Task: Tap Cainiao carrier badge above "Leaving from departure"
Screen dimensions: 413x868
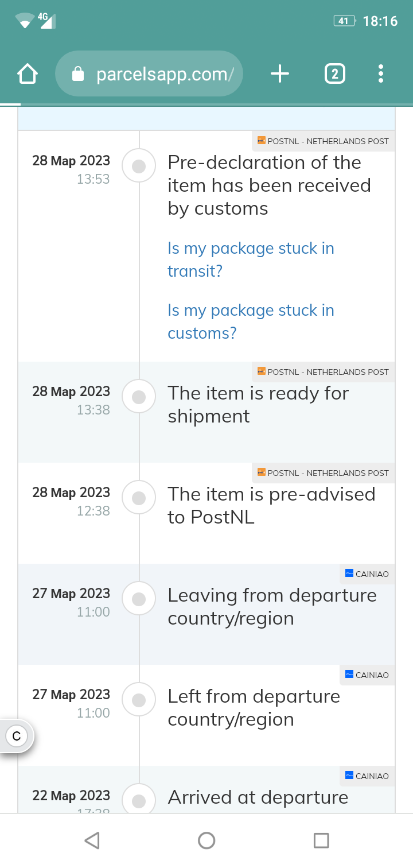Action: 367,574
